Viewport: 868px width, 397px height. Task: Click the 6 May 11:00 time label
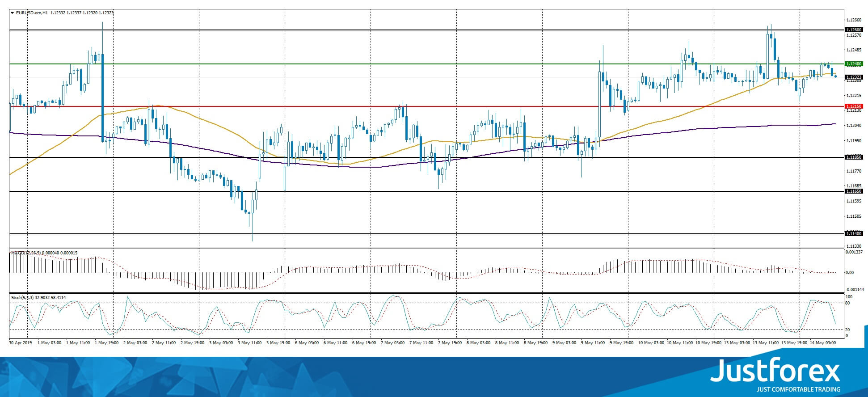336,343
